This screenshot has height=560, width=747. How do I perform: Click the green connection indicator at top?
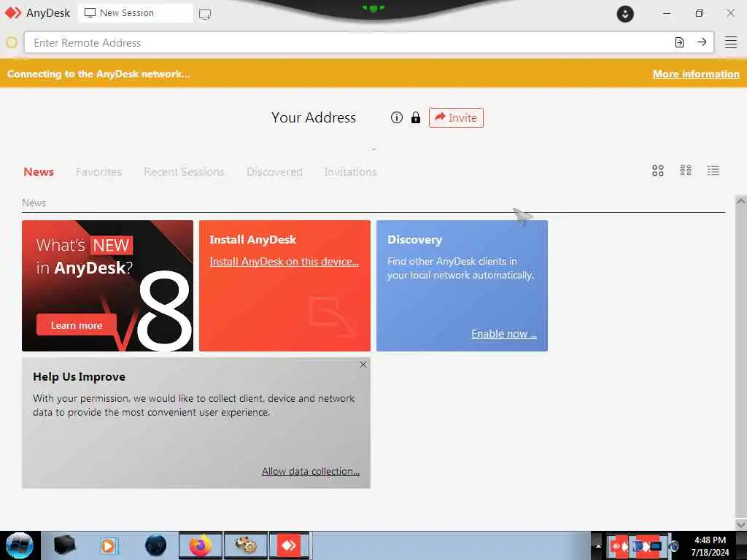(373, 8)
